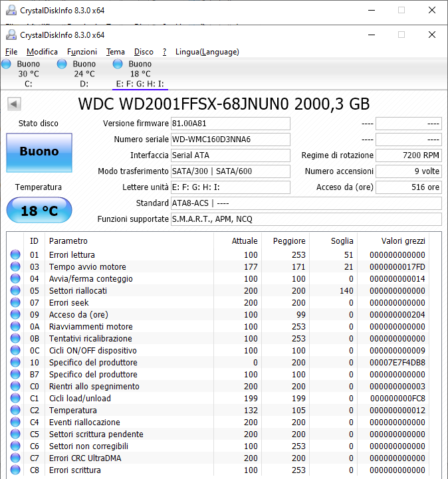Click the Peggiore column header
This screenshot has height=479, width=448.
coord(285,240)
